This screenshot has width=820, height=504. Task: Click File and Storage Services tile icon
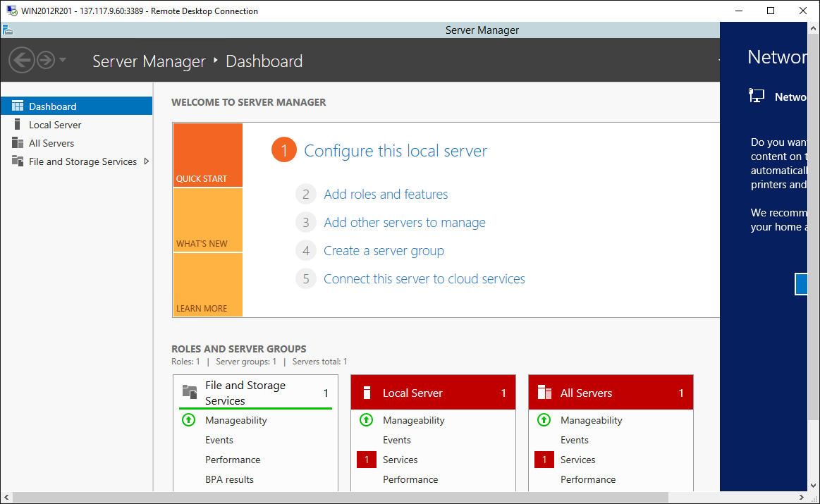[189, 392]
